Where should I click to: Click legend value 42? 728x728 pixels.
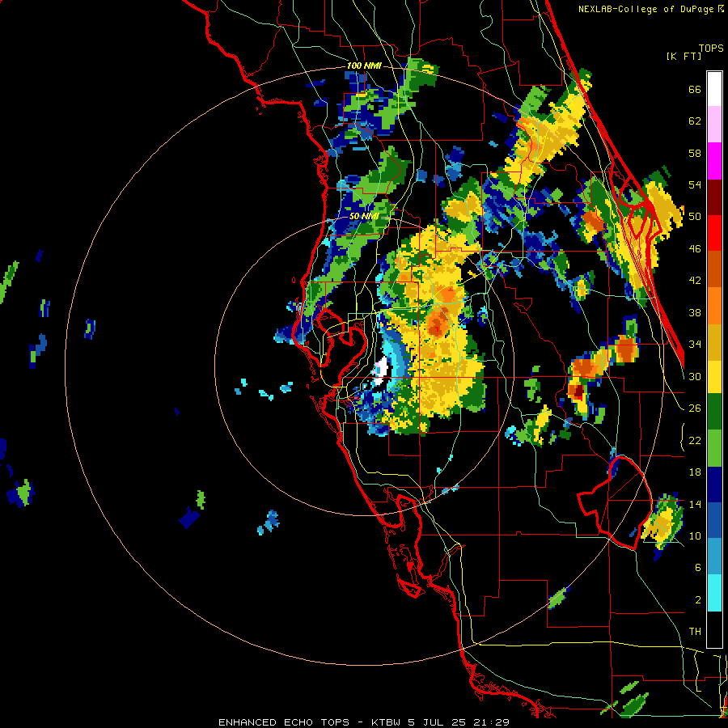click(x=695, y=281)
